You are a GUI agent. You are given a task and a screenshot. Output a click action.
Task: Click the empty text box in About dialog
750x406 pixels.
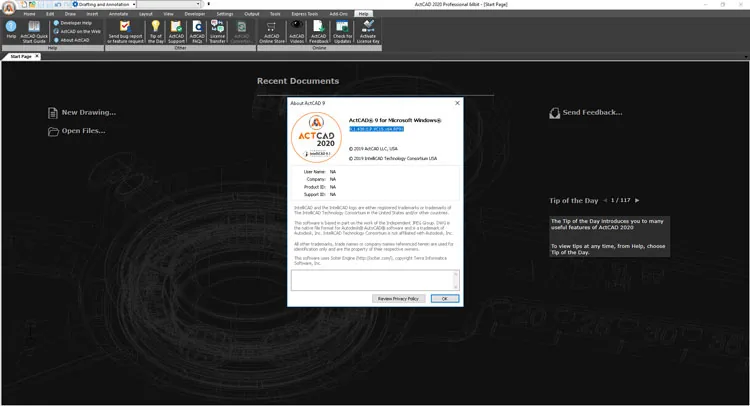tap(375, 280)
